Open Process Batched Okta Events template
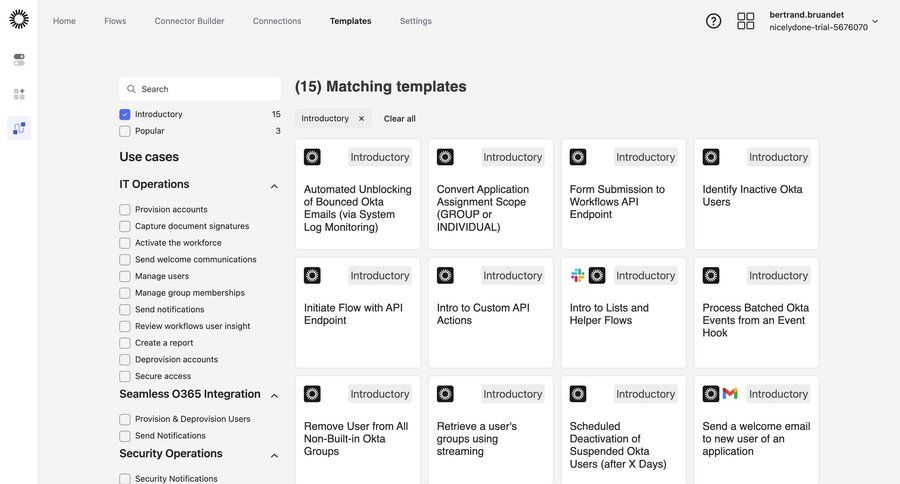Viewport: 900px width, 484px height. click(x=757, y=312)
